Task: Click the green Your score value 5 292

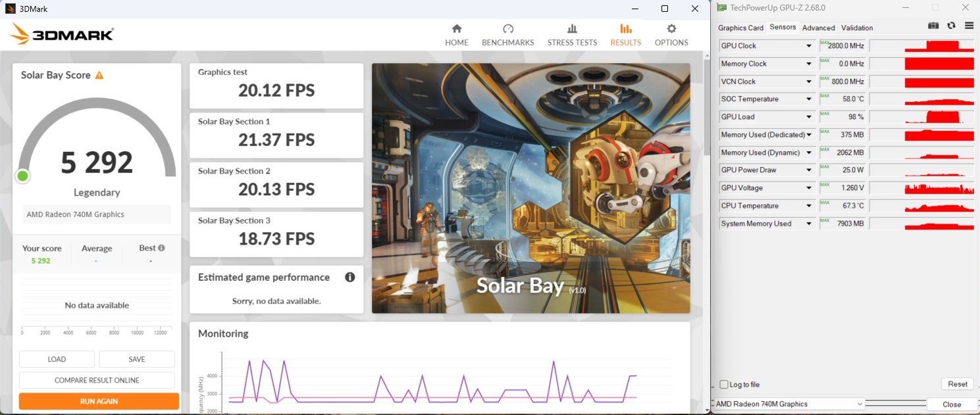Action: 41,260
